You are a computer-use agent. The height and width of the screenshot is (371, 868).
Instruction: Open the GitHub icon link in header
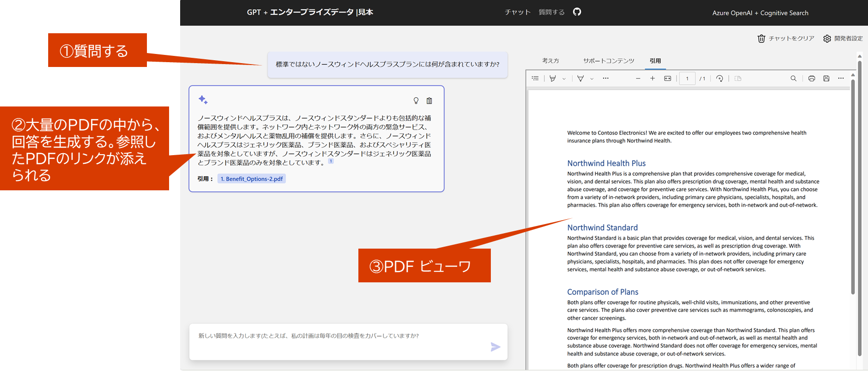point(577,12)
